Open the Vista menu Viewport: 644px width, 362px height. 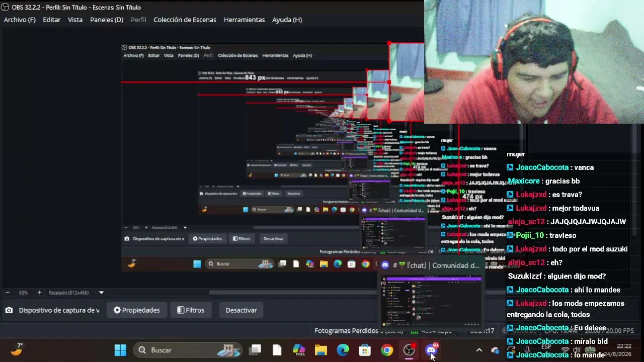point(75,20)
